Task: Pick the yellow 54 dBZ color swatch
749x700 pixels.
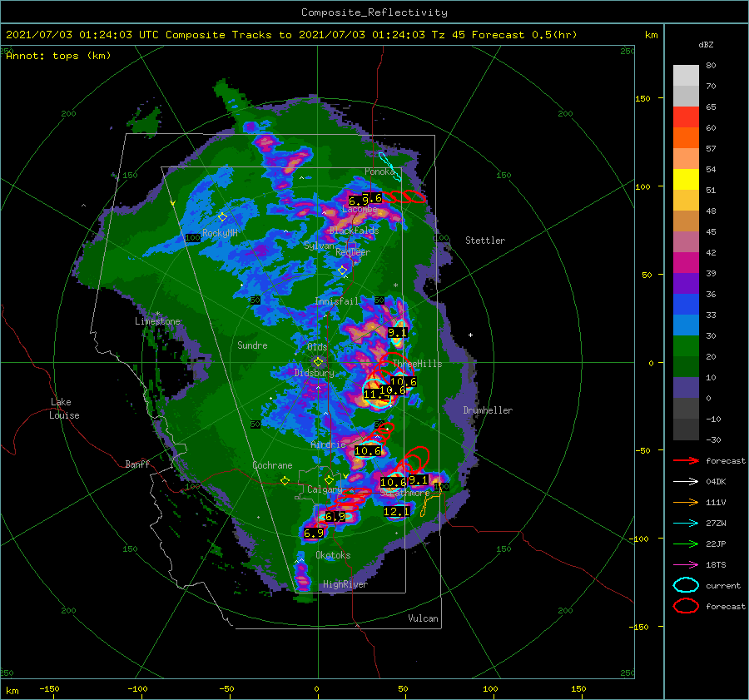Action: coord(686,180)
